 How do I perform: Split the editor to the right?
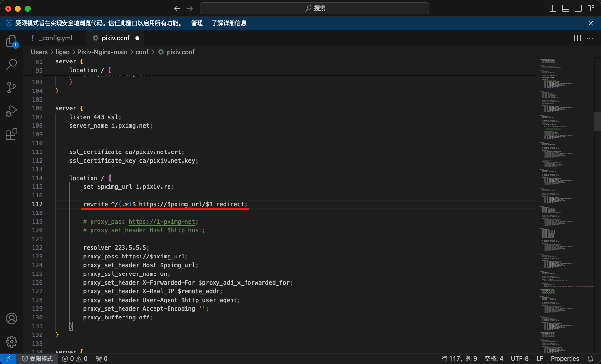point(577,38)
